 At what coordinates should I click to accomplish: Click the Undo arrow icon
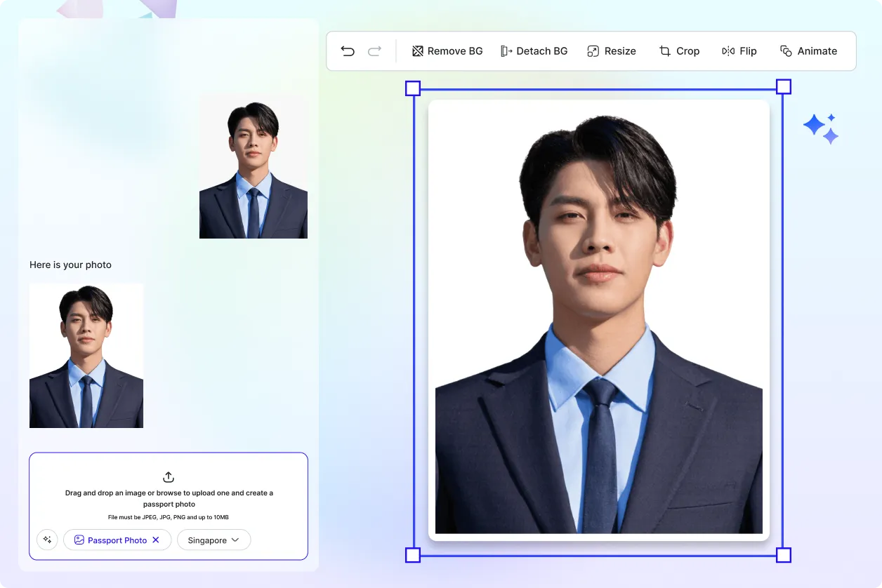click(x=347, y=51)
